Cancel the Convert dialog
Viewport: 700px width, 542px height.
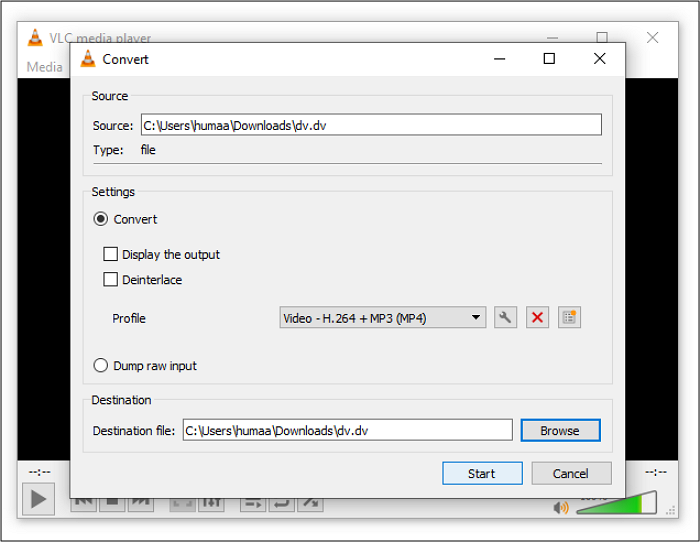click(x=571, y=473)
